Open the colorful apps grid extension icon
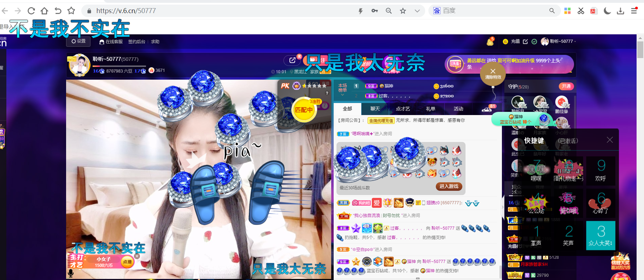Screen dimensions: 644x280 (567, 11)
